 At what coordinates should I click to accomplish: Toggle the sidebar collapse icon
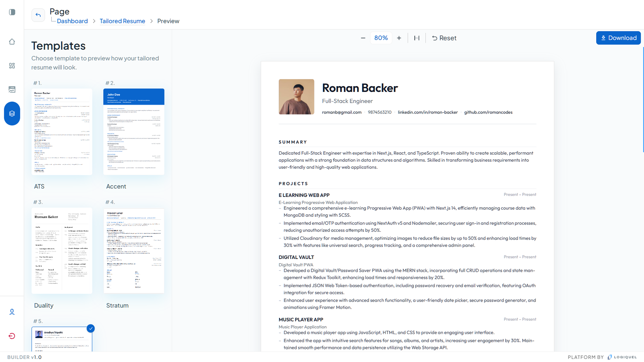[12, 12]
